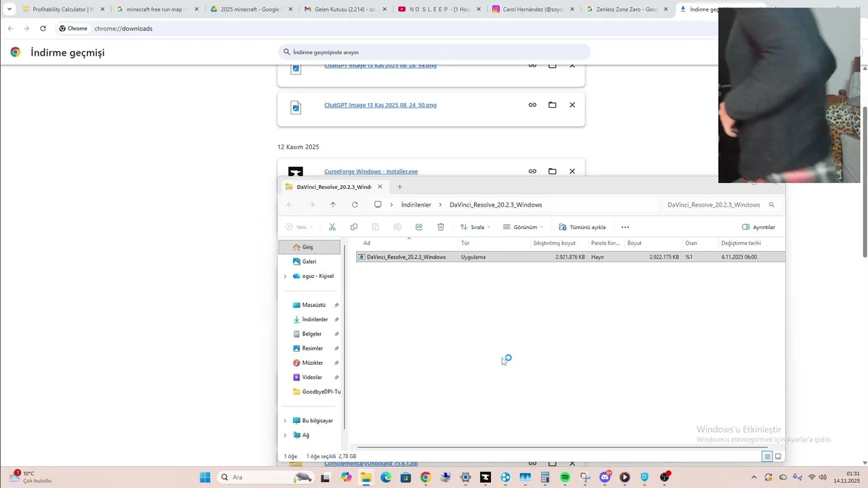Image resolution: width=868 pixels, height=488 pixels.
Task: Click the search magnifier in Explorer search box
Action: coord(772,205)
